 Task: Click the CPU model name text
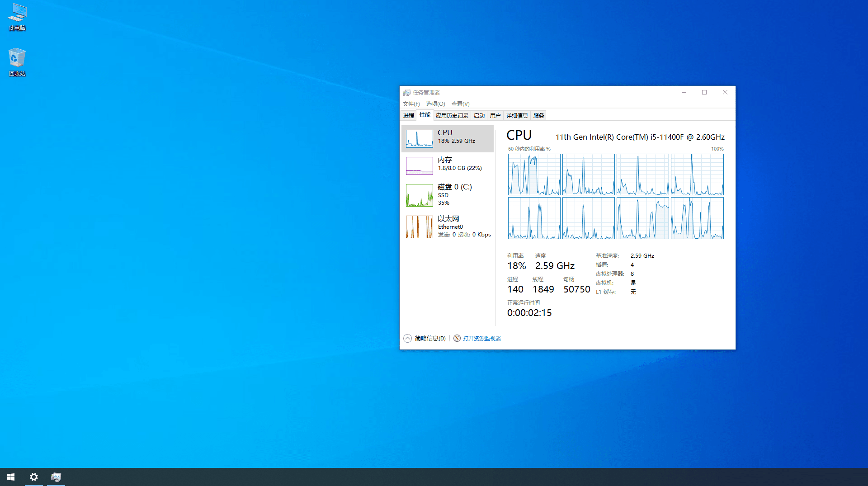click(640, 137)
